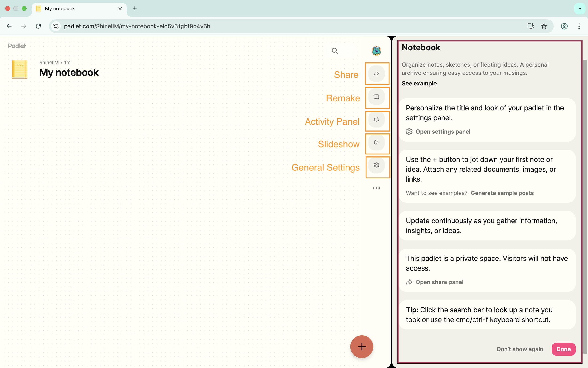Expand the three-dots more menu

click(x=376, y=188)
